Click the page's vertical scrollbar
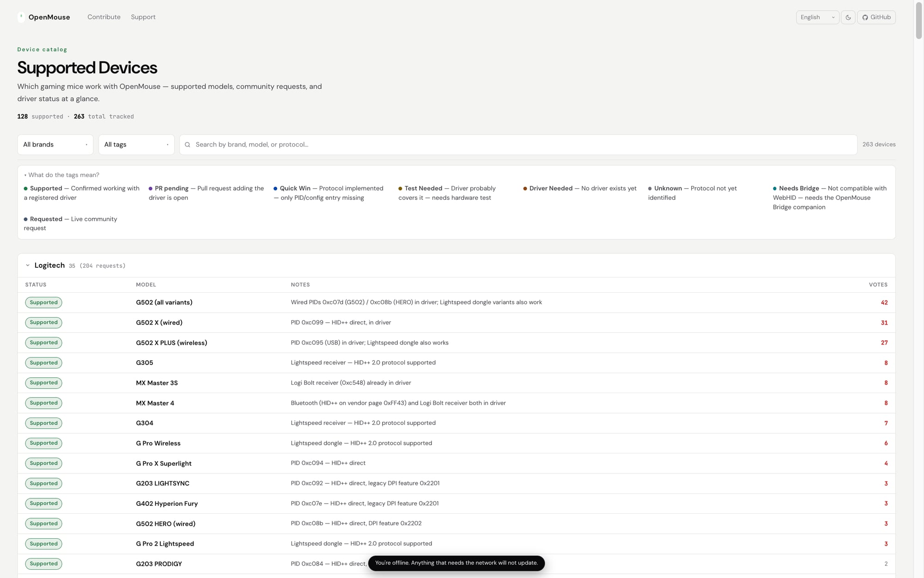 point(918,21)
